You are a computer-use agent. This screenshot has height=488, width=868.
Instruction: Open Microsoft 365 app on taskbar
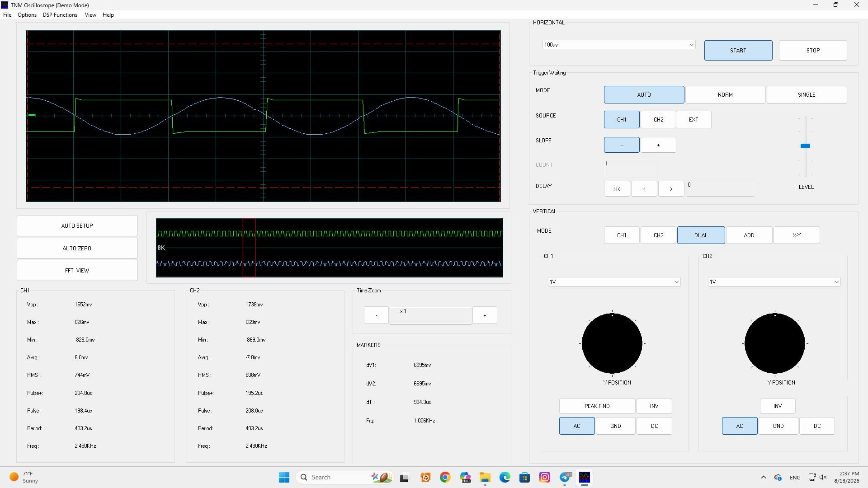click(x=465, y=477)
